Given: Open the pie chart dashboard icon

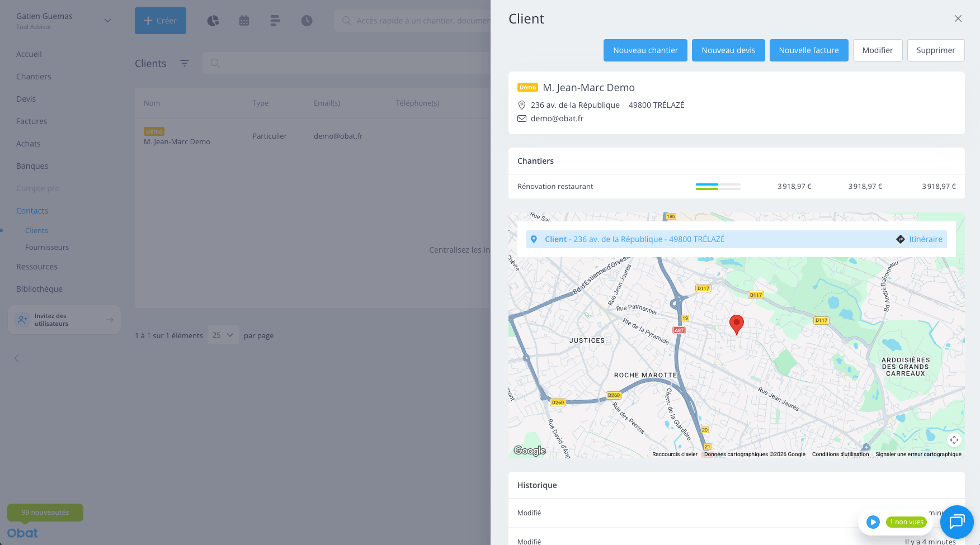Looking at the screenshot, I should click(x=213, y=21).
